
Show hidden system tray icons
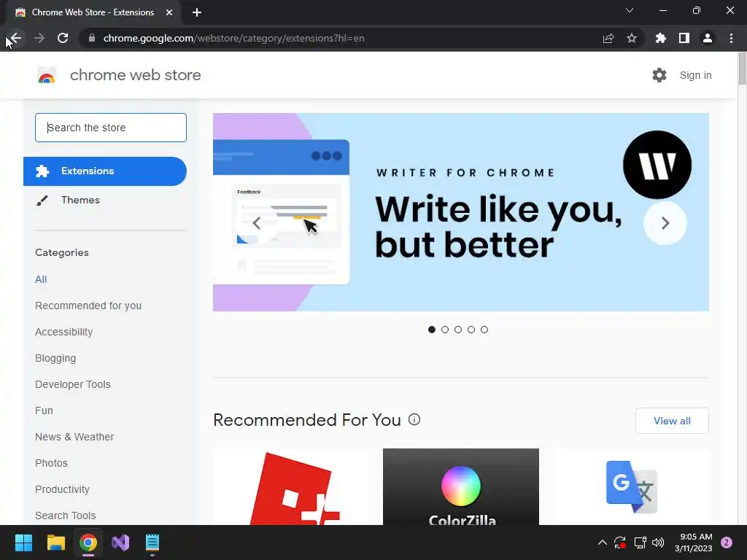point(602,542)
